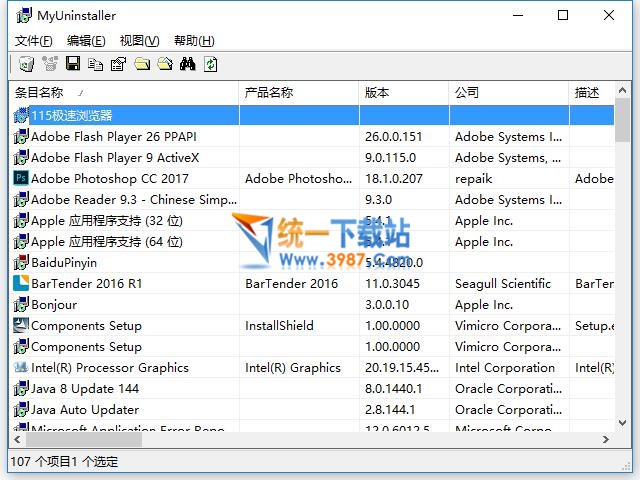
Task: Open the properties toolbar icon
Action: (x=118, y=64)
